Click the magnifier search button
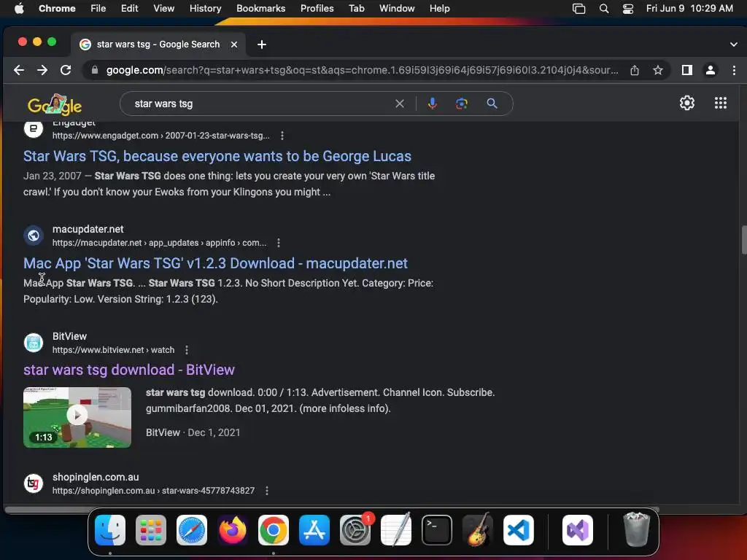Viewport: 747px width, 560px height. 492,104
